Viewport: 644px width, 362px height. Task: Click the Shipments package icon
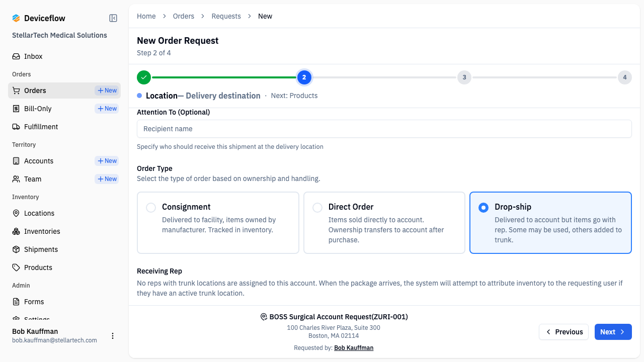pos(16,249)
